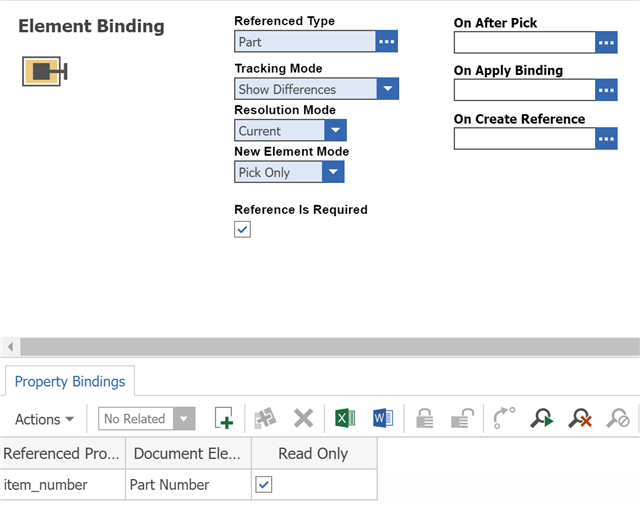
Task: Open the New Element Mode dropdown
Action: coord(333,172)
